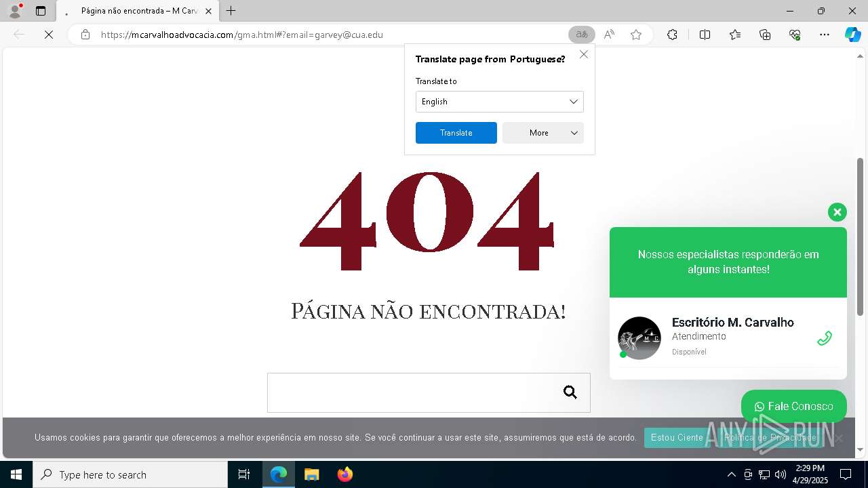Open Browser essentials icon

point(795,35)
